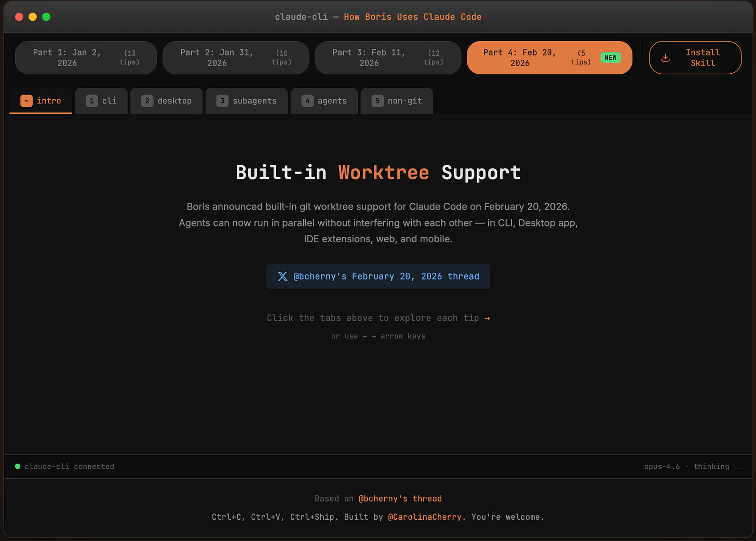Switch to the cli tab
756x541 pixels.
coord(101,101)
